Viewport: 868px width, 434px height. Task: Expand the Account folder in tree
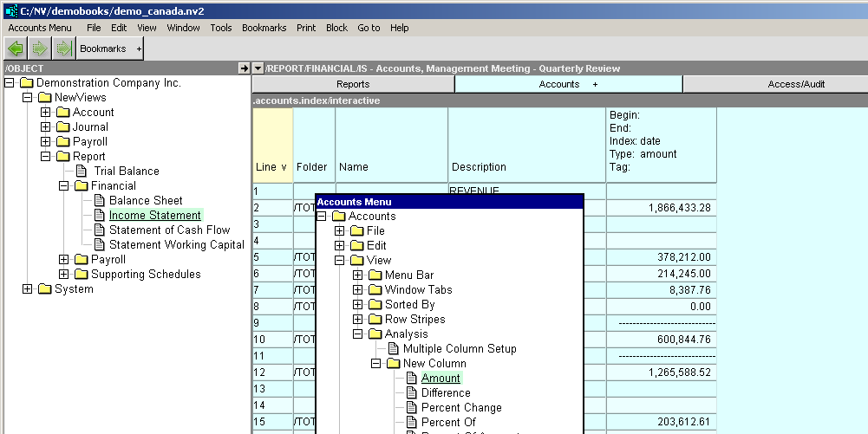click(46, 113)
